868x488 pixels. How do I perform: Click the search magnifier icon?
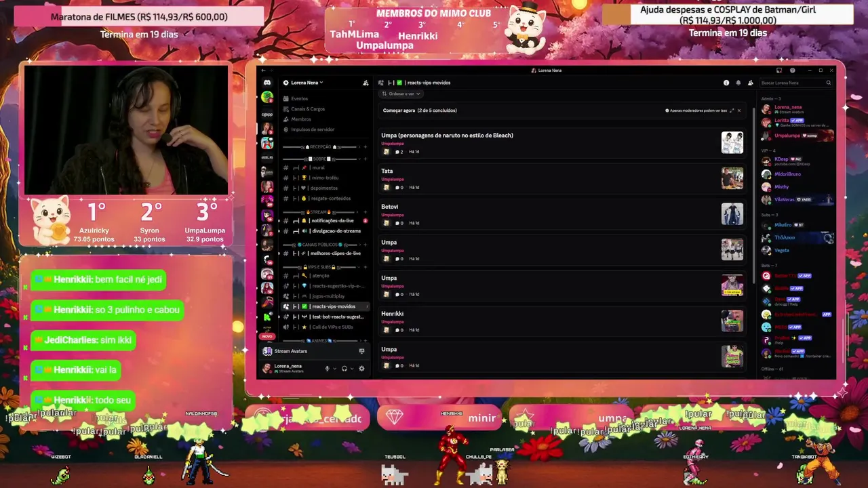coord(829,83)
